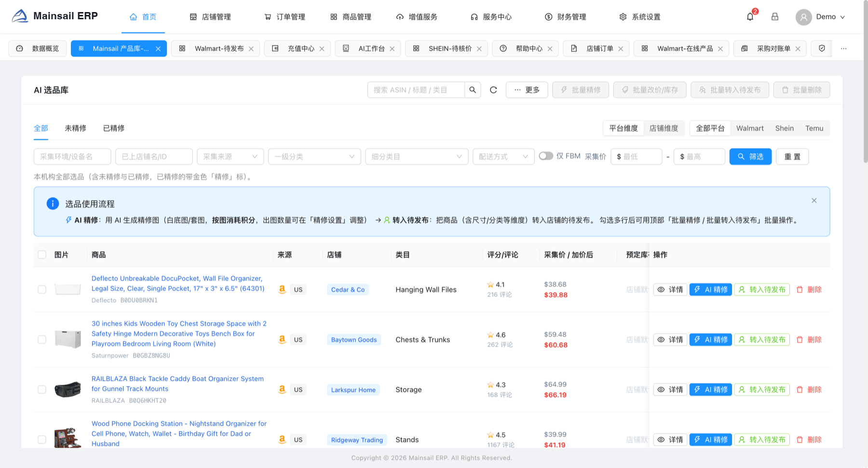Viewport: 868px width, 468px height.
Task: Switch to the 未精修 tab
Action: pyautogui.click(x=76, y=128)
